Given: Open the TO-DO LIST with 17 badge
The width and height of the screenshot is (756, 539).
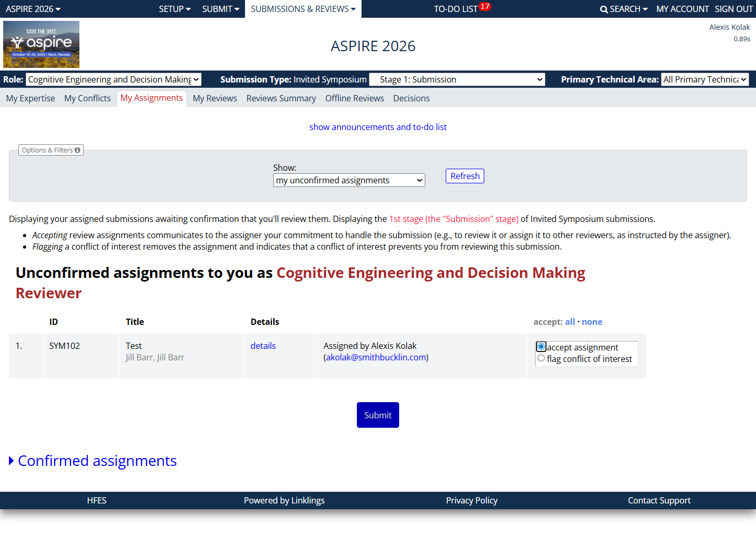Looking at the screenshot, I should coord(462,9).
